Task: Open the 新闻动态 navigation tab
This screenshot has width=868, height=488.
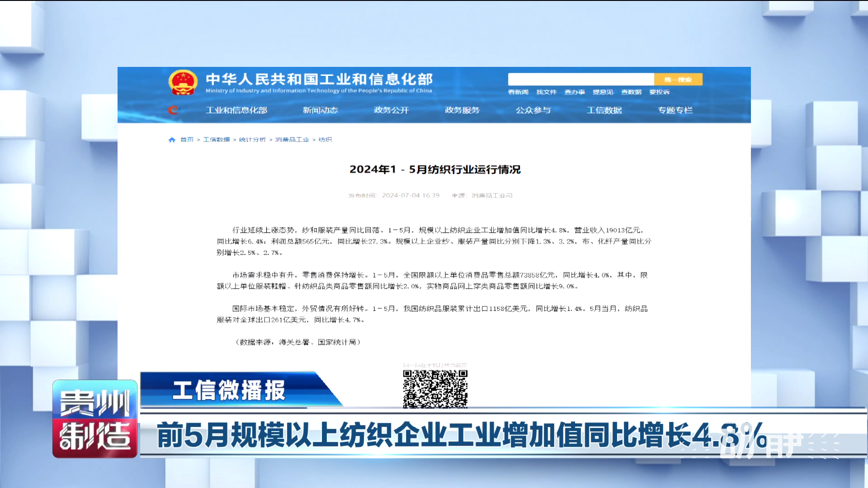Action: 320,110
